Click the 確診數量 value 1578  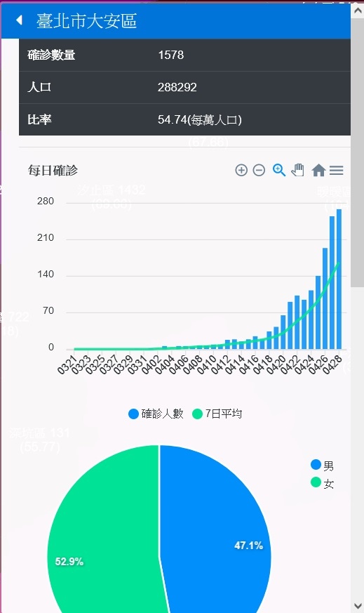tap(170, 55)
